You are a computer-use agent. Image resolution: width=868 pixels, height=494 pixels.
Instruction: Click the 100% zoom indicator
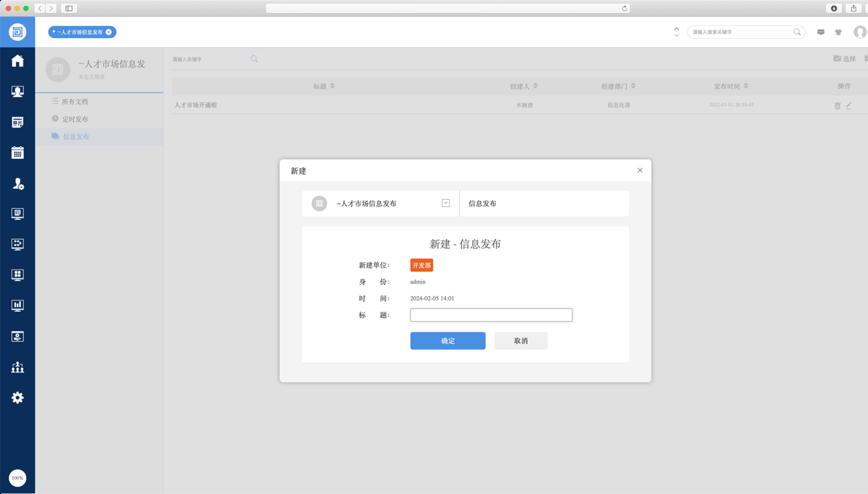pos(17,478)
